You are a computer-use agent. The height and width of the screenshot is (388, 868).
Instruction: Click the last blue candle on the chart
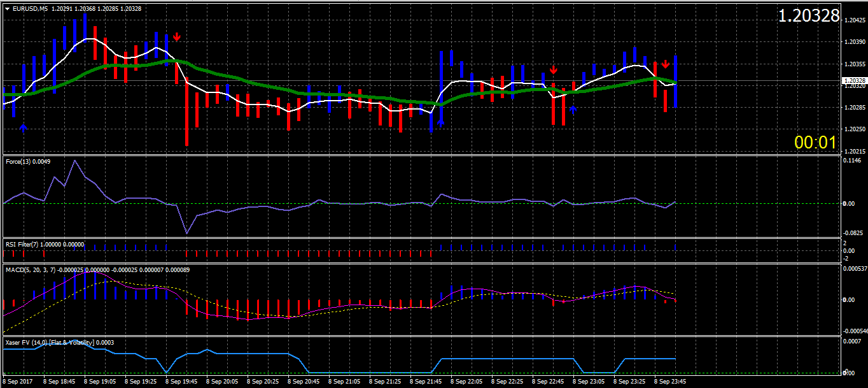675,81
